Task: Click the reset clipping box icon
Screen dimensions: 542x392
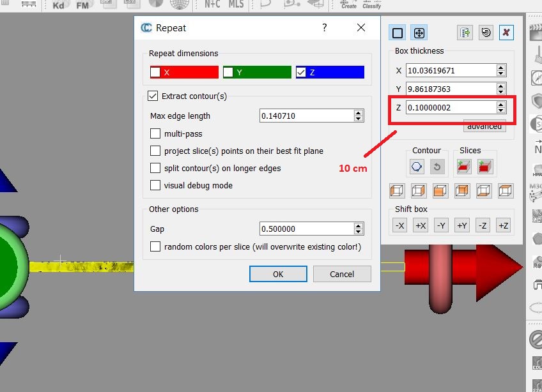Action: [486, 33]
